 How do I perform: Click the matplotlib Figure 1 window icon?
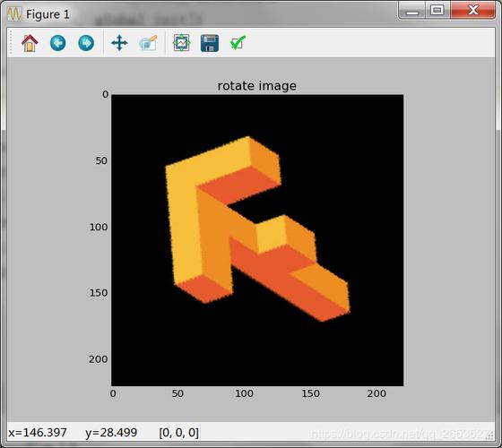click(14, 14)
